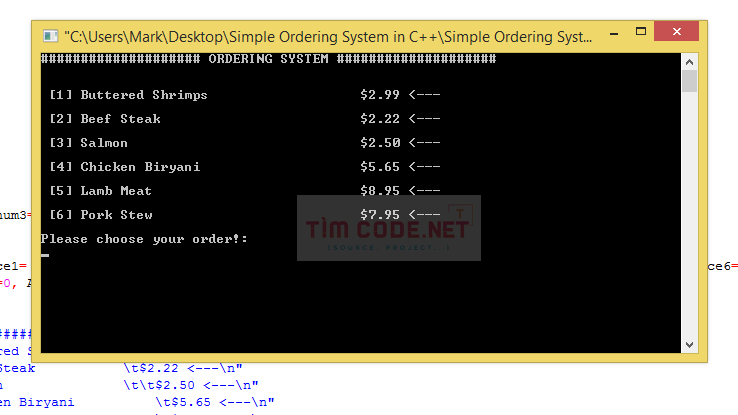Click the '\t\t$2.50 <---\n"' code line in editor

[191, 385]
